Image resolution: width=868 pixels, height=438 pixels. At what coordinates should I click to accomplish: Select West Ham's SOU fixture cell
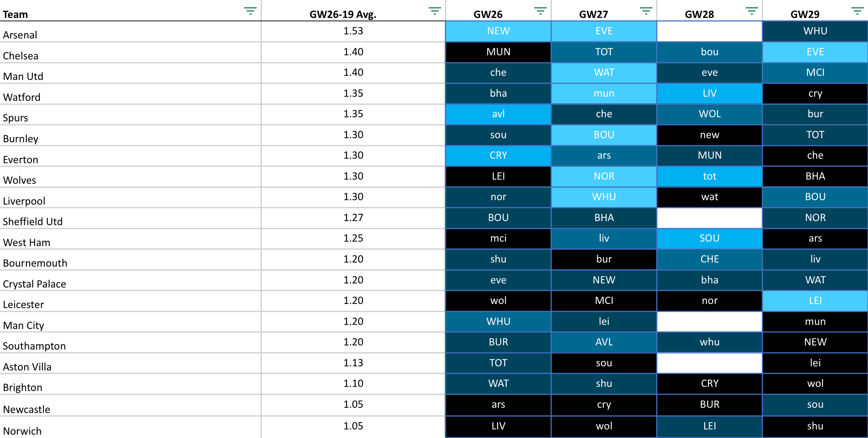coord(709,238)
